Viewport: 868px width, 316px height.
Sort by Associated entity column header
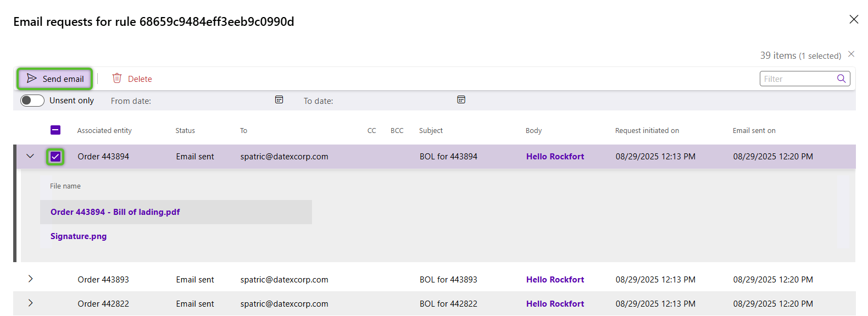tap(104, 131)
